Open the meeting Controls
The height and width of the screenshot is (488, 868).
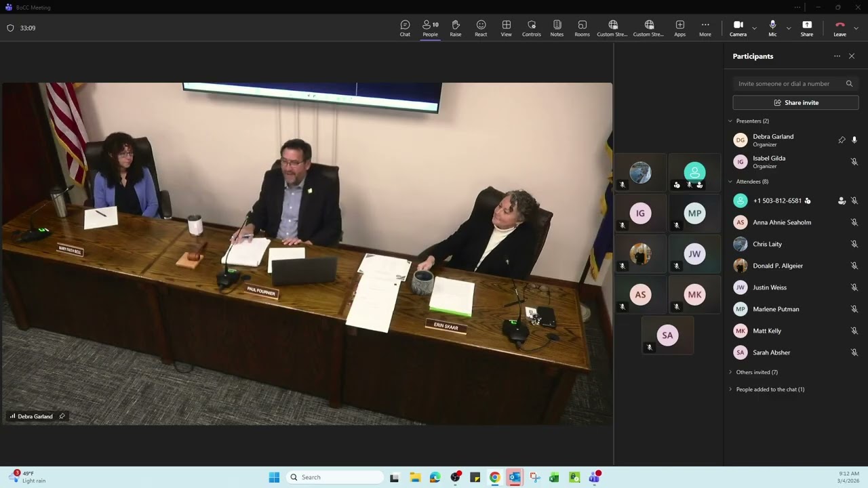(532, 28)
